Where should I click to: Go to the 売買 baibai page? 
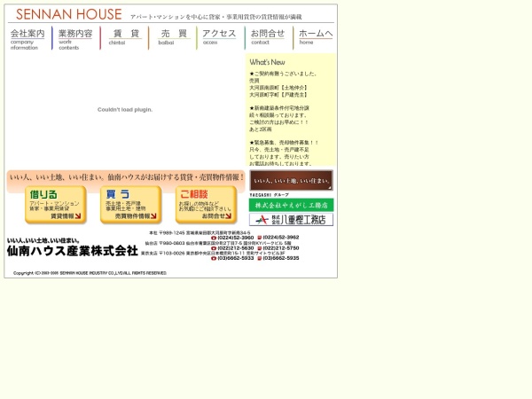[174, 37]
